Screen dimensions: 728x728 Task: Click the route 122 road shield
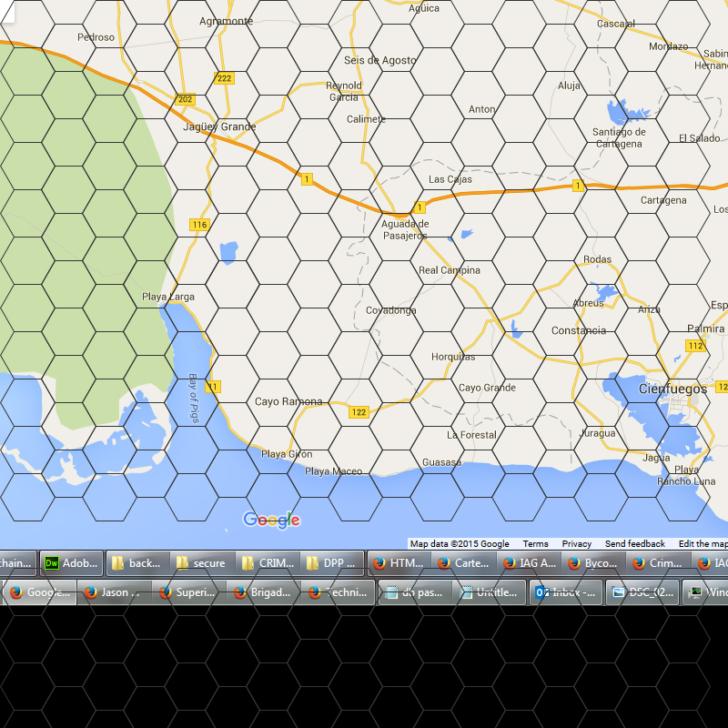point(359,412)
